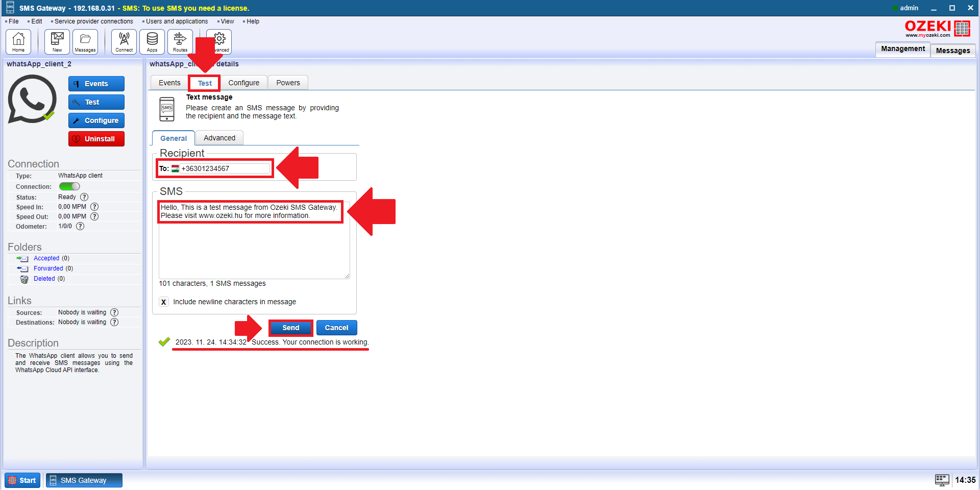Switch to the Powers tab
Image resolution: width=980 pixels, height=490 pixels.
(288, 83)
